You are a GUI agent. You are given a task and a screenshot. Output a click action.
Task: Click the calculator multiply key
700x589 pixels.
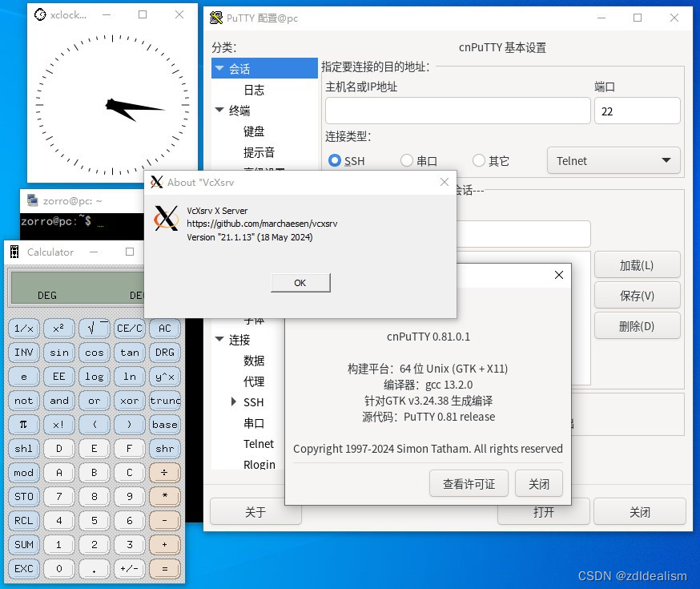165,497
